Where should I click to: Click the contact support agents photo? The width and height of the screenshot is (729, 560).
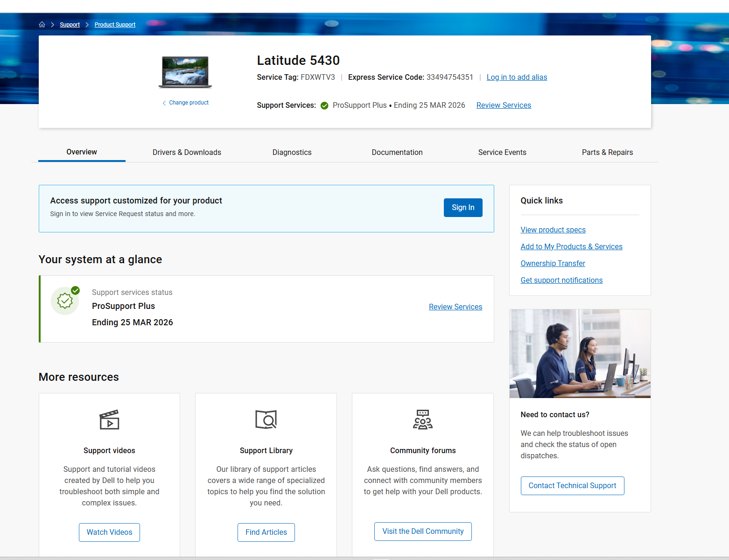580,353
